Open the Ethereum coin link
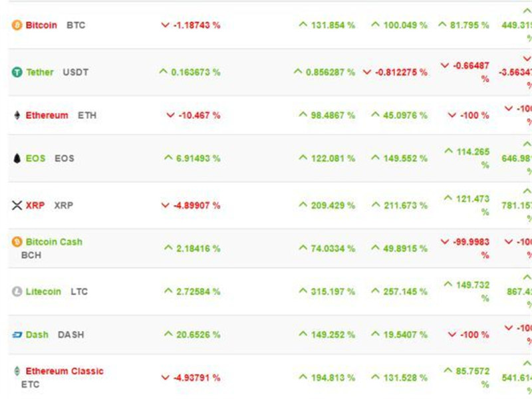The height and width of the screenshot is (399, 532). coord(47,115)
